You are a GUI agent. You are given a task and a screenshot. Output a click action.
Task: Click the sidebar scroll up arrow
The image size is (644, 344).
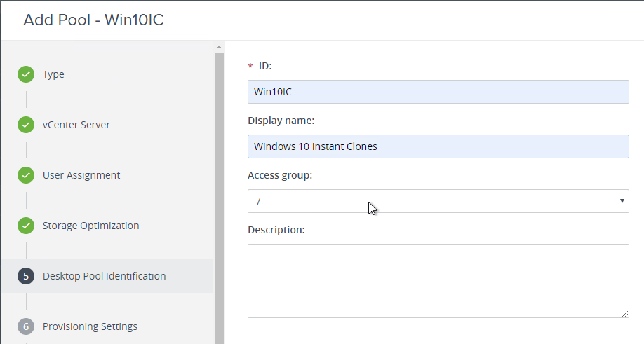click(x=219, y=47)
